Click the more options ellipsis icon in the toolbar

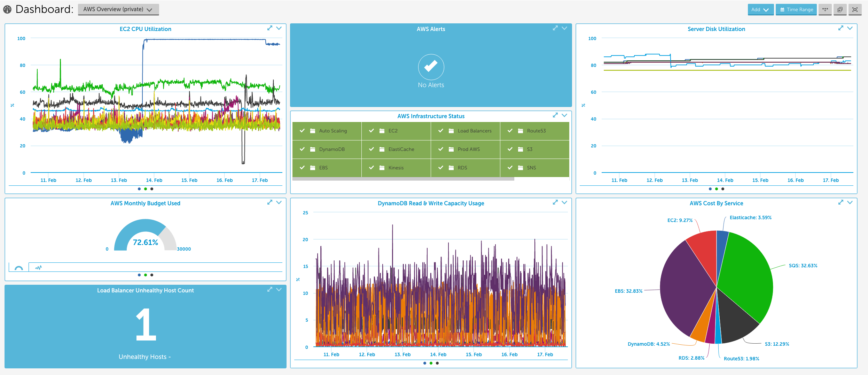point(826,9)
